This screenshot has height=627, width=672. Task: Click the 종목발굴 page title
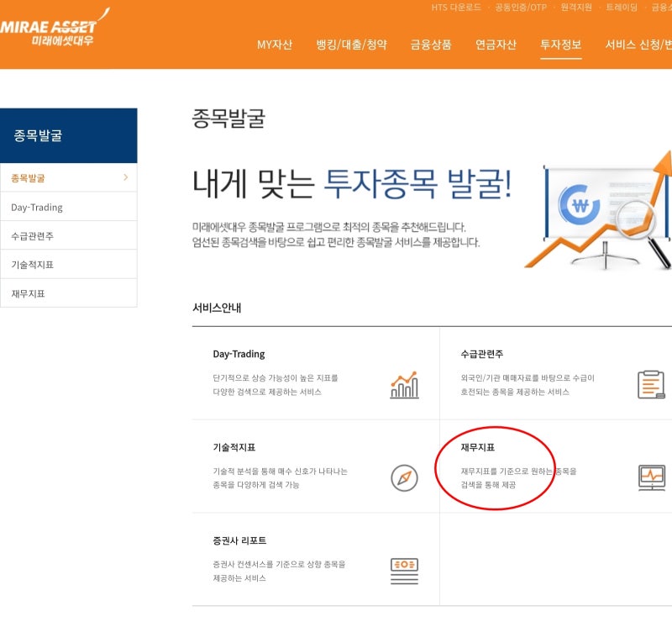228,118
